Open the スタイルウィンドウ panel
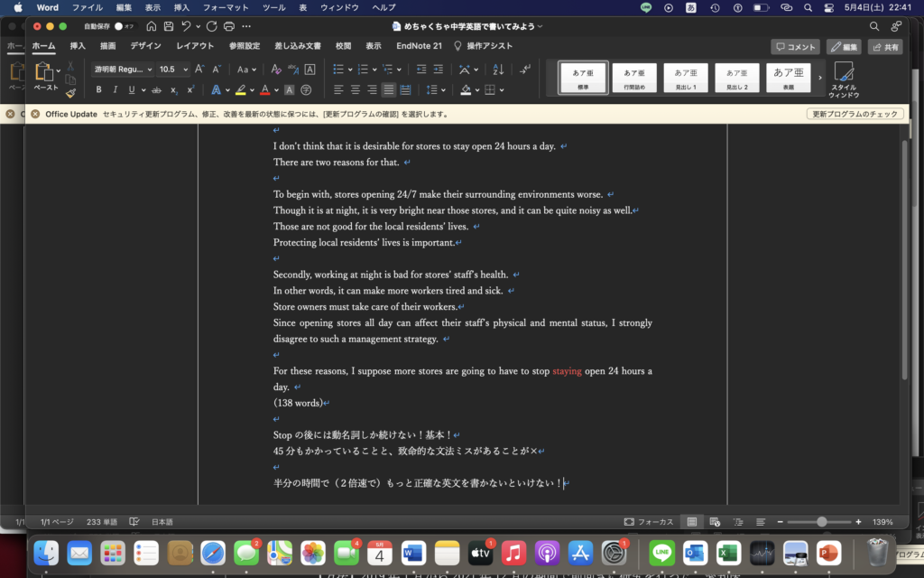Viewport: 924px width, 578px height. (x=845, y=78)
